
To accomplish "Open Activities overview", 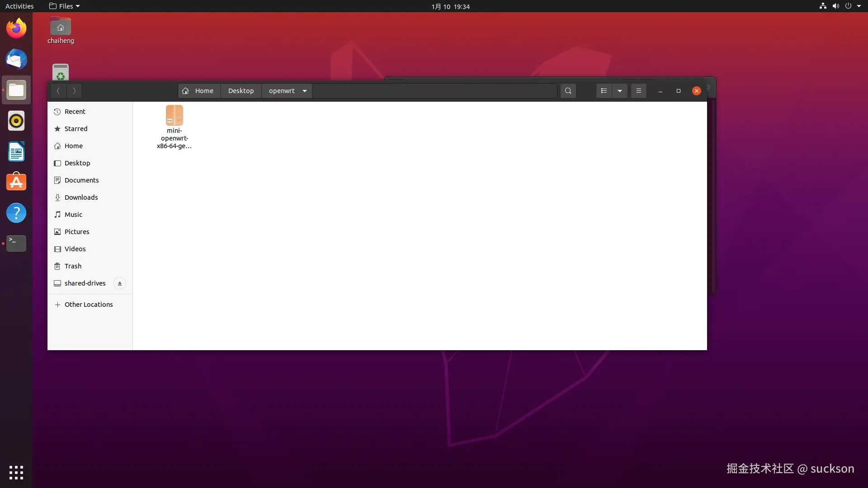I will (19, 6).
